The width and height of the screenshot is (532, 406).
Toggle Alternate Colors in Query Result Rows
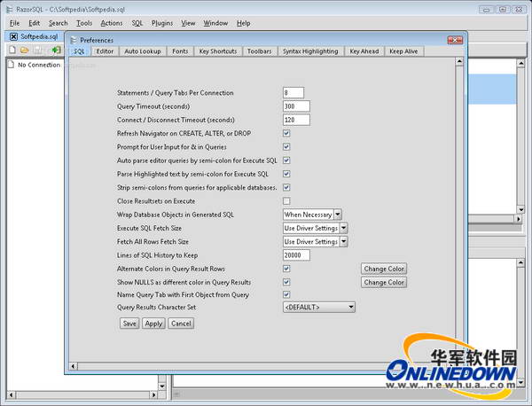pos(286,269)
